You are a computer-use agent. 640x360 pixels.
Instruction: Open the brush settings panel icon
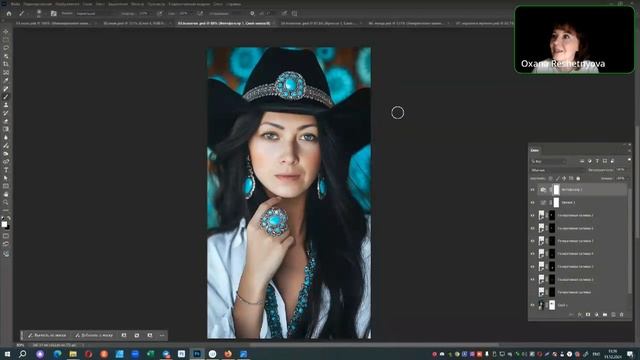(53, 13)
